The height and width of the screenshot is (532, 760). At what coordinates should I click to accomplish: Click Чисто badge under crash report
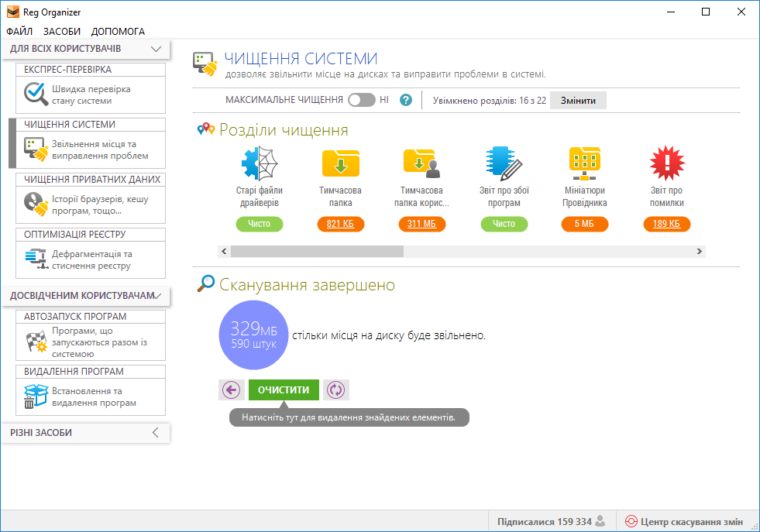pyautogui.click(x=504, y=224)
